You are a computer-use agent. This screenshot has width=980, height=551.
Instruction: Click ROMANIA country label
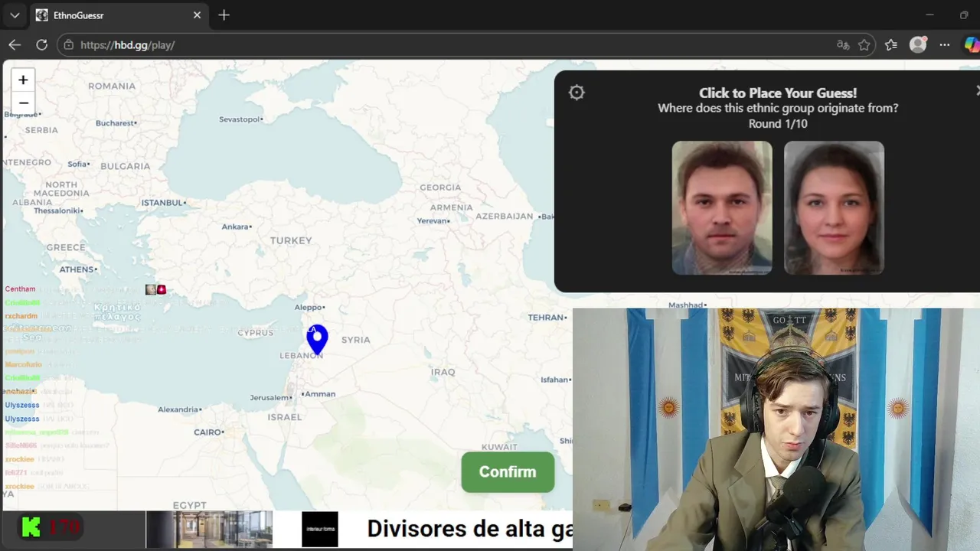[x=112, y=86]
